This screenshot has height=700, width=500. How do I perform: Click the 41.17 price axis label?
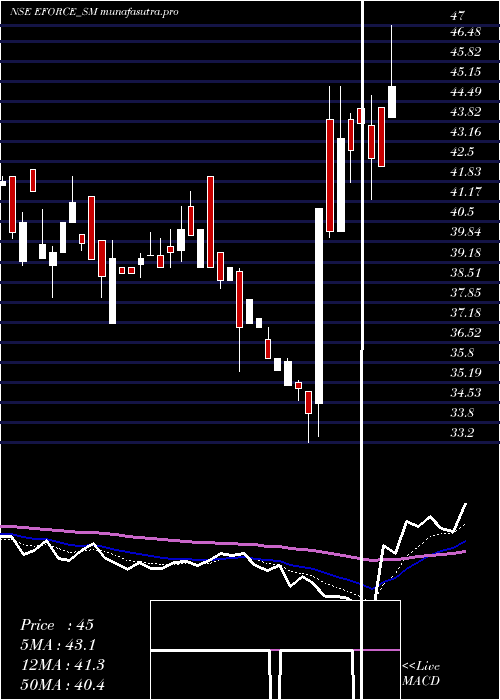click(x=466, y=192)
